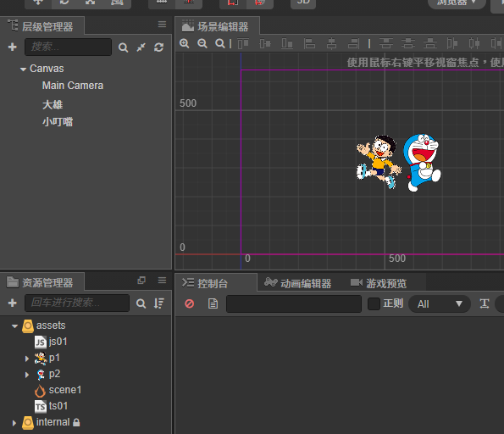Clear the console log
The width and height of the screenshot is (504, 434).
[x=190, y=303]
